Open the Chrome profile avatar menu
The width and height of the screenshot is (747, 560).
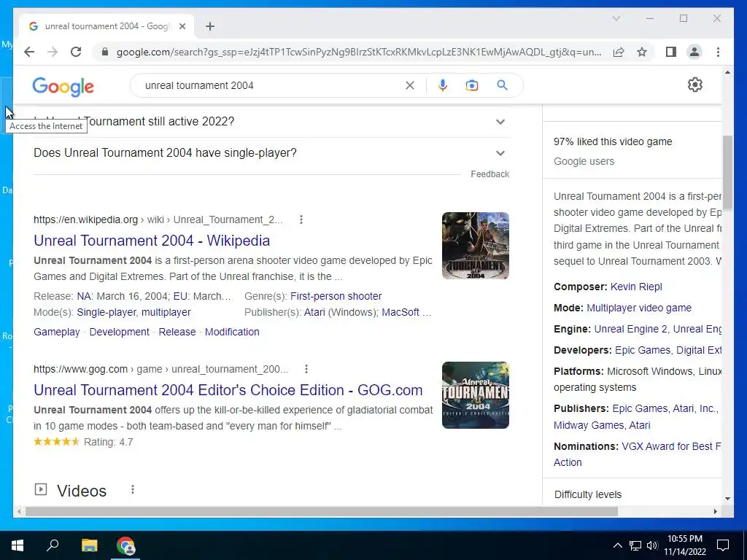[694, 52]
